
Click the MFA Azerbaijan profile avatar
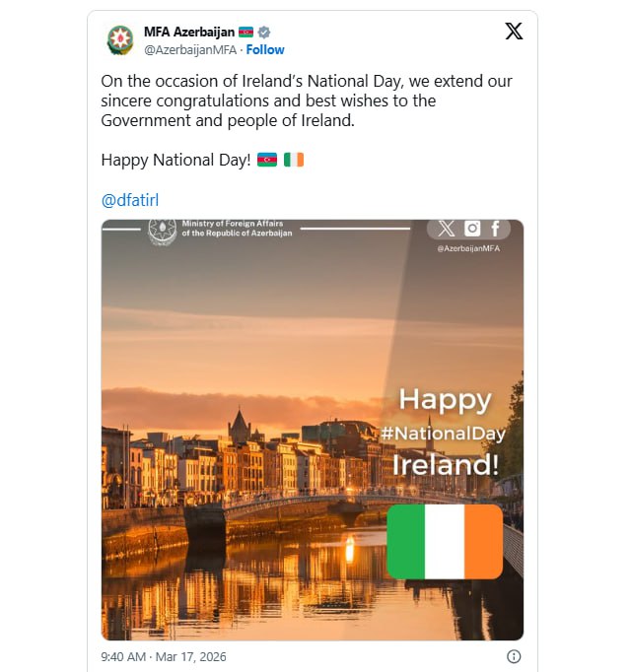pos(120,40)
